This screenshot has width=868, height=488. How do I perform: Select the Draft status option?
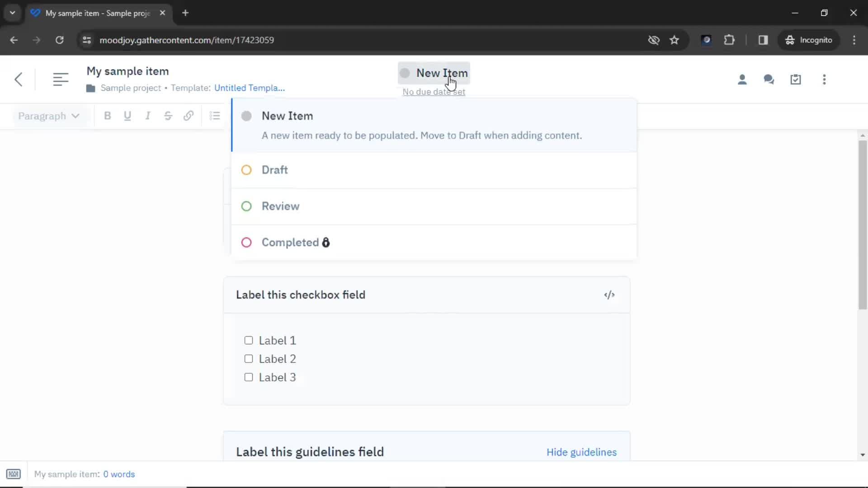point(274,170)
